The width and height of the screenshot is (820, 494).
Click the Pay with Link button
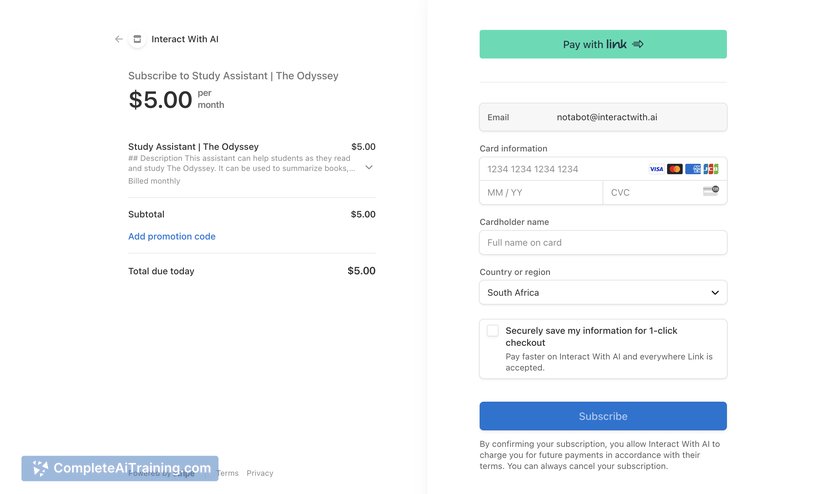coord(603,44)
